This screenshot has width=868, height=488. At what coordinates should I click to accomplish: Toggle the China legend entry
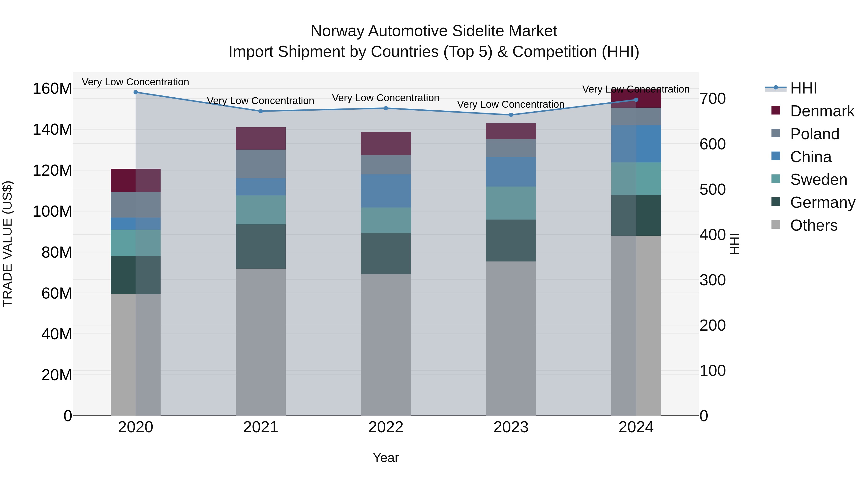point(801,157)
